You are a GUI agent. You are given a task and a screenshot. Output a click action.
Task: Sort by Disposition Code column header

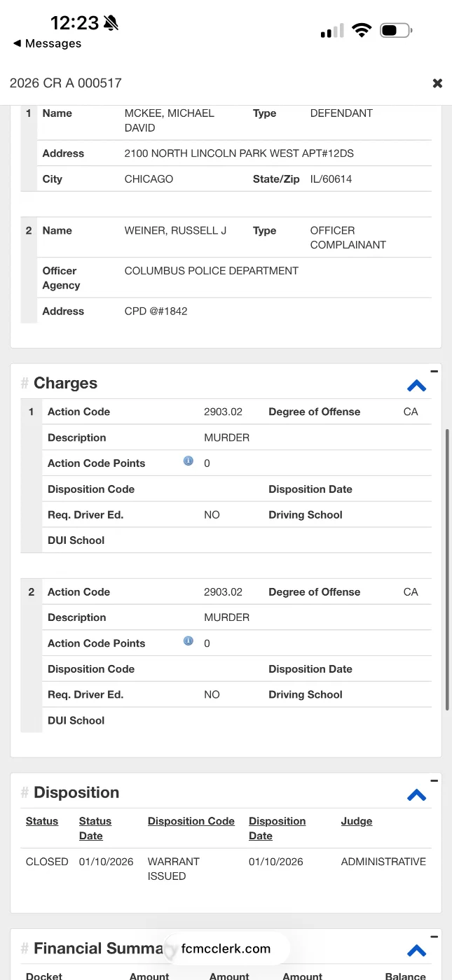point(191,821)
